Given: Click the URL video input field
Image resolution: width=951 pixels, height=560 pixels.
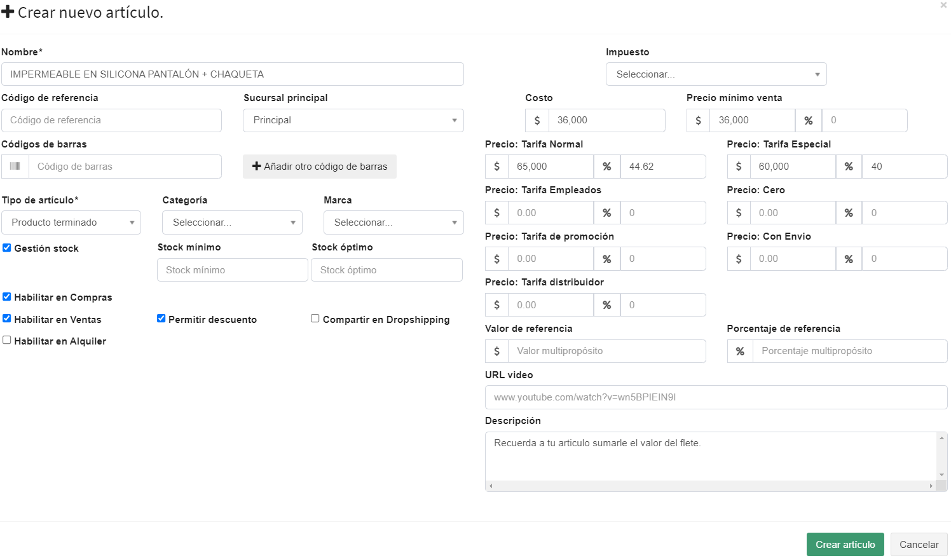Looking at the screenshot, I should (716, 397).
